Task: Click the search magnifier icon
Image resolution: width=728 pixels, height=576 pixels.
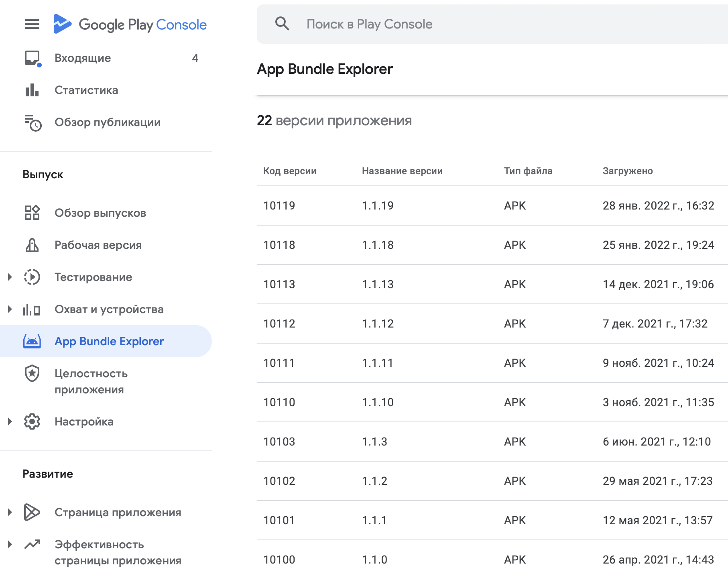Action: pos(282,24)
